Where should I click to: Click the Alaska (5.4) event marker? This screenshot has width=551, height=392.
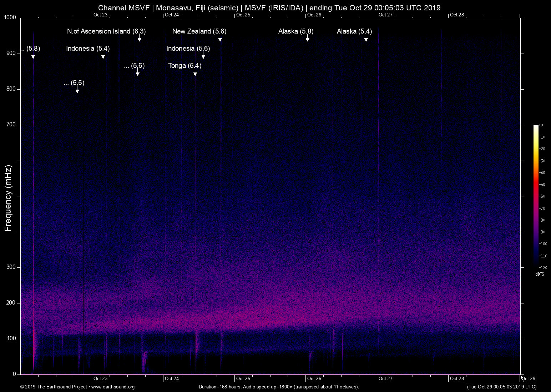(x=355, y=31)
